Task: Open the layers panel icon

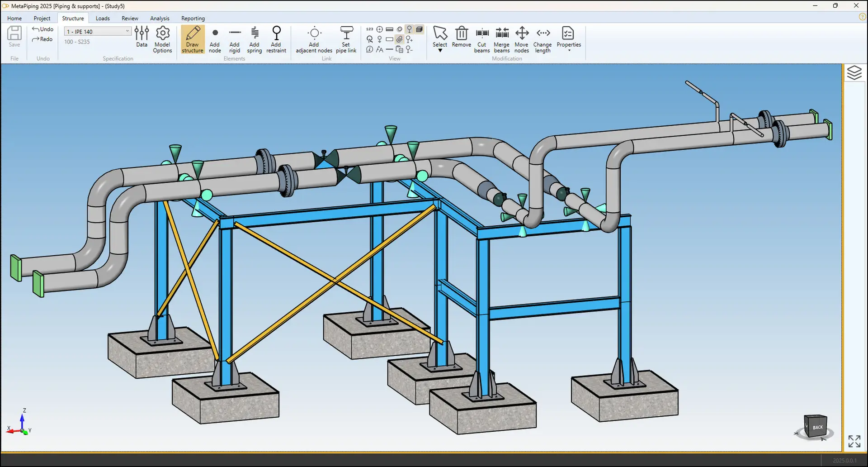Action: pyautogui.click(x=854, y=73)
